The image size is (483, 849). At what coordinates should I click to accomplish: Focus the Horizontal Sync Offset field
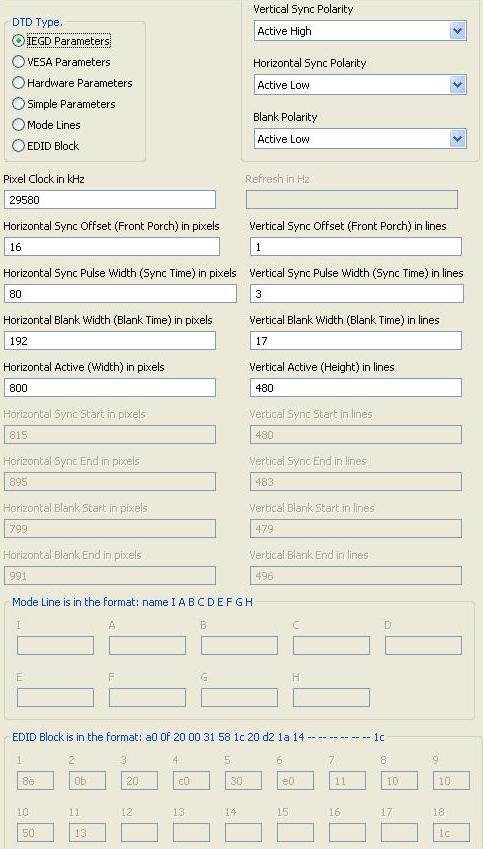pos(112,247)
